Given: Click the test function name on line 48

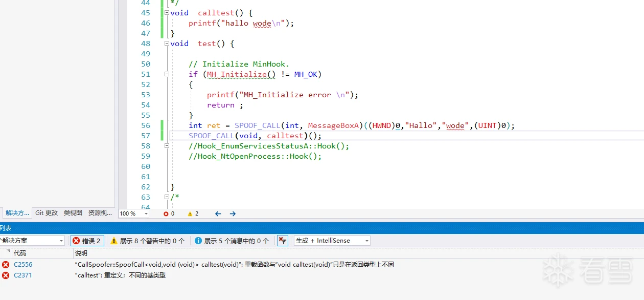Looking at the screenshot, I should click(207, 44).
